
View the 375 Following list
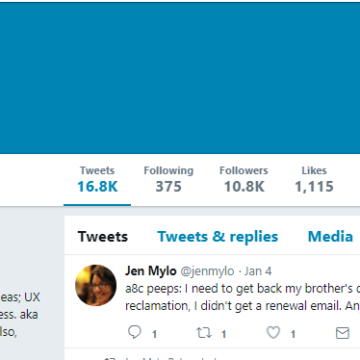(168, 180)
